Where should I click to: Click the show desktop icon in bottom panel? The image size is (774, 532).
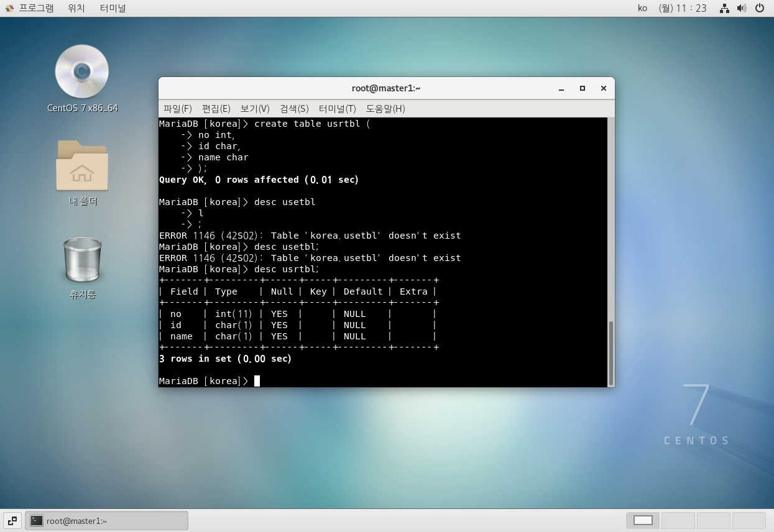click(x=12, y=520)
